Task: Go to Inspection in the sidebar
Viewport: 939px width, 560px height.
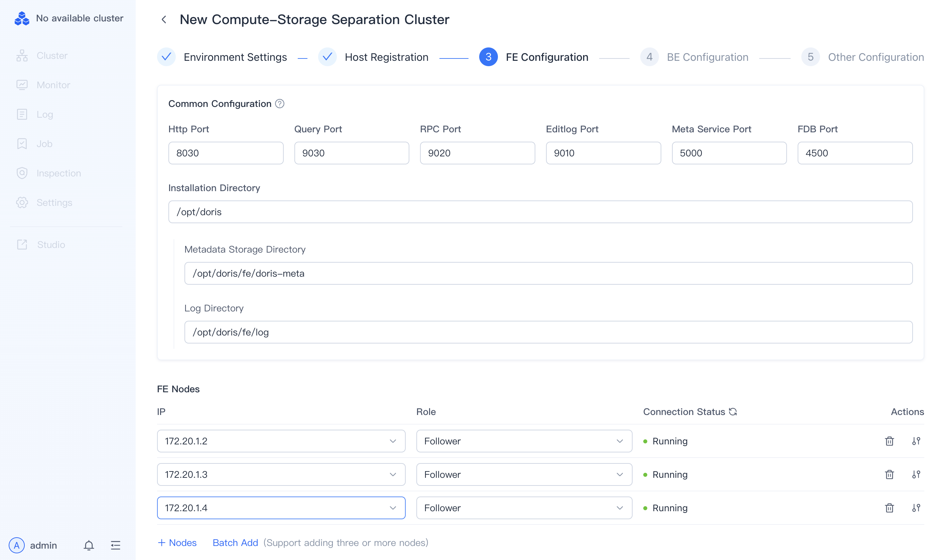Action: coord(58,173)
